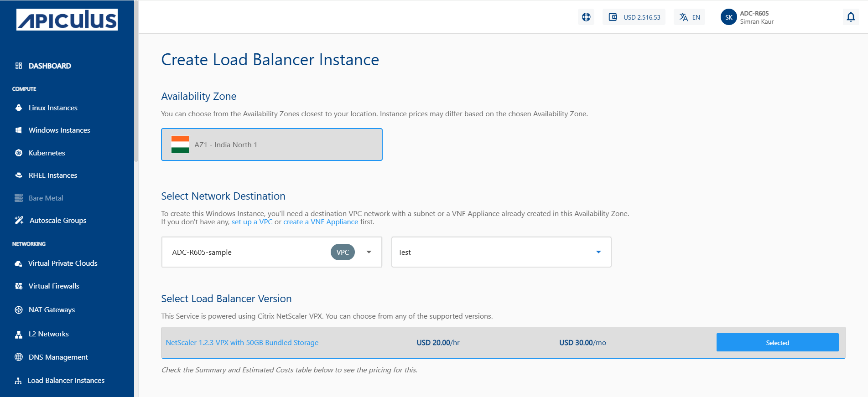Click the USD 20.00/hr price
The image size is (868, 397).
(438, 342)
